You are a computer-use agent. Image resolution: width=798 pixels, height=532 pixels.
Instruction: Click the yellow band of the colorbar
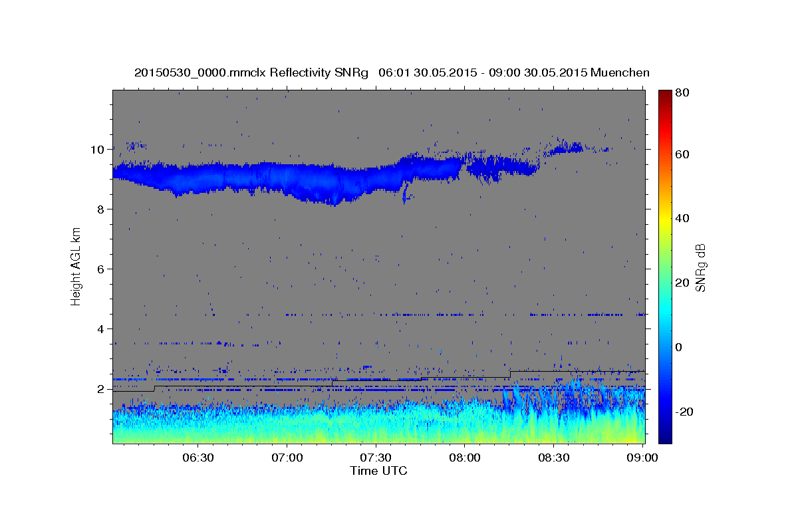[665, 221]
